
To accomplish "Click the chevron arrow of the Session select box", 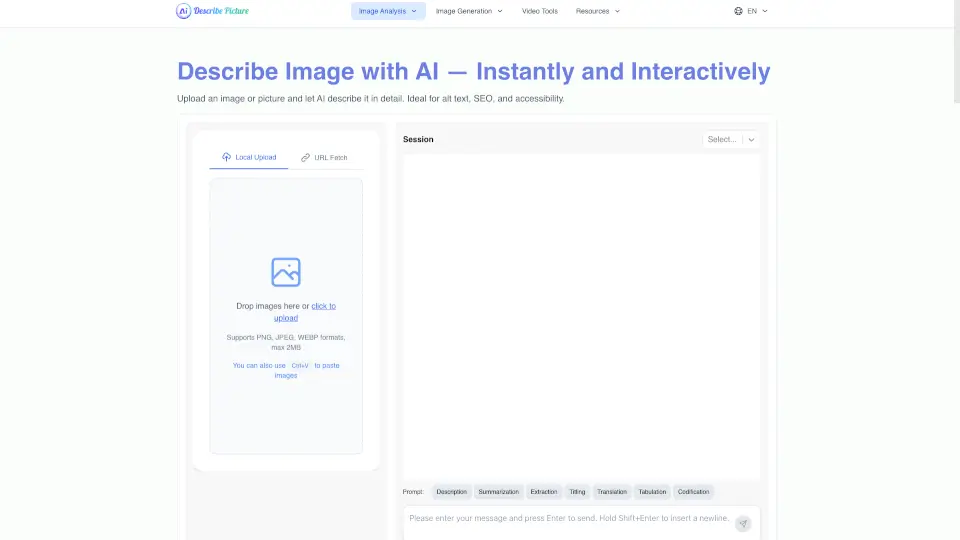I will click(x=751, y=140).
